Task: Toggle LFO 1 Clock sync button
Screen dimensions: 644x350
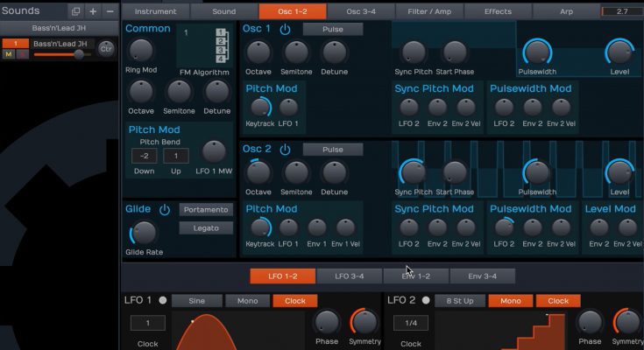Action: [294, 301]
